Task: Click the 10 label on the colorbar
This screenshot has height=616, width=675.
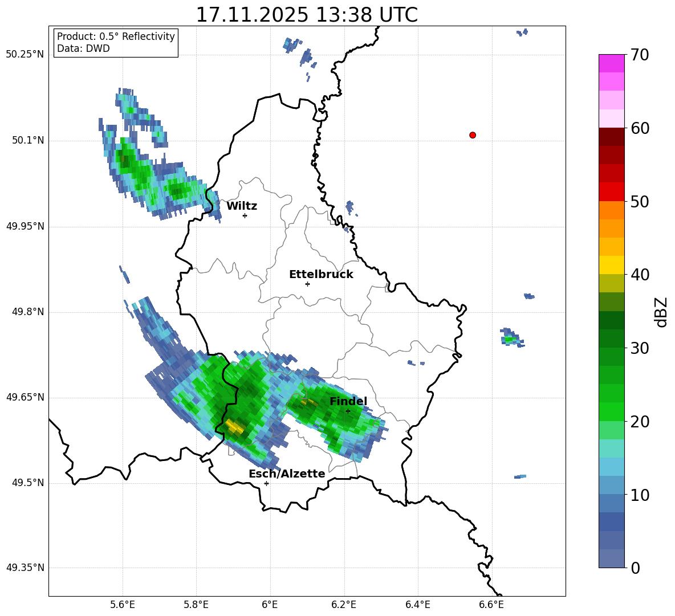Action: pos(639,495)
